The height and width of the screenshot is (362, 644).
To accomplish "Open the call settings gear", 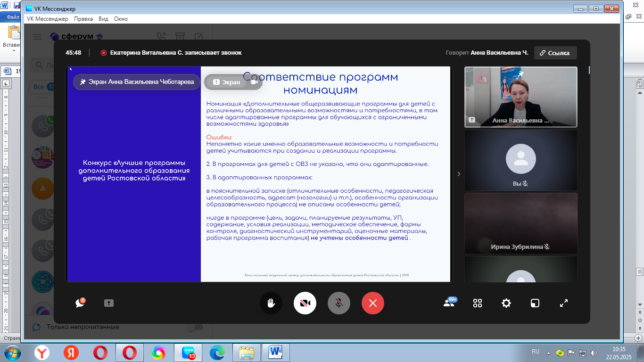I will pos(506,303).
